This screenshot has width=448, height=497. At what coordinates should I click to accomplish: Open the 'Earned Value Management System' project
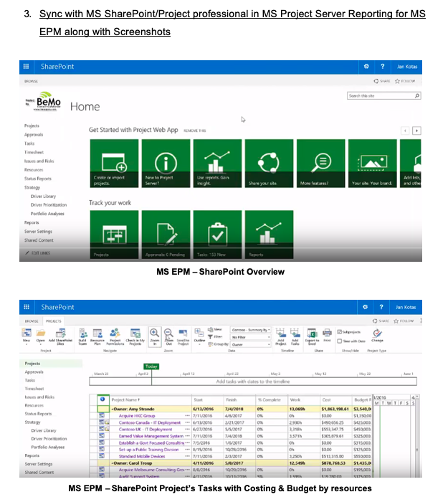[x=151, y=436]
